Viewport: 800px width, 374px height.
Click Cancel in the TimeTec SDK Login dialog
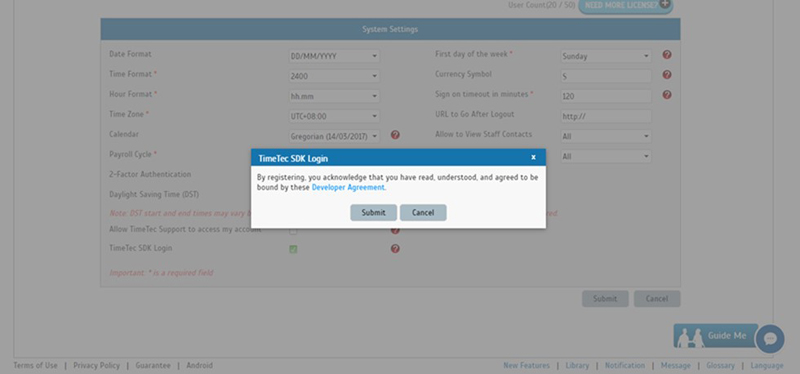pyautogui.click(x=423, y=213)
